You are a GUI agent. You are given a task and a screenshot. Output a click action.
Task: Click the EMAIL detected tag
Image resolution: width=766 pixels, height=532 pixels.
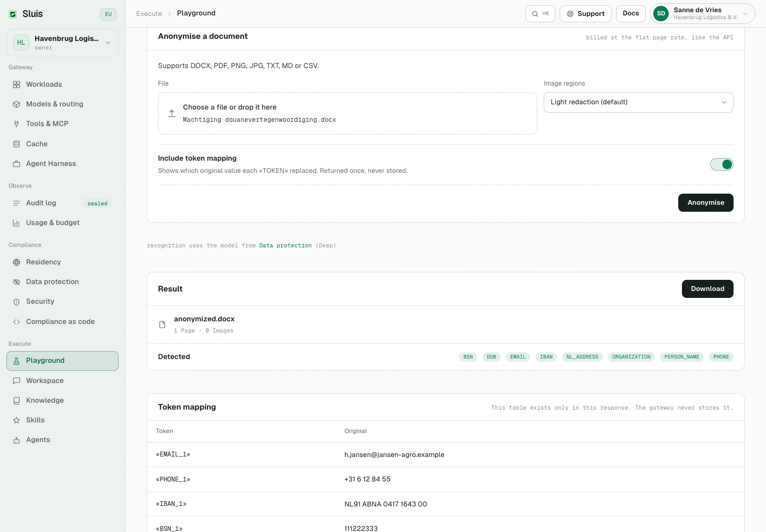click(518, 357)
